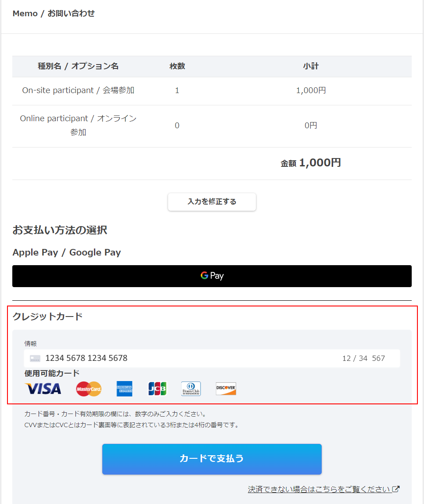Click the card expiry field 12 / 34
The image size is (424, 504).
(x=355, y=358)
